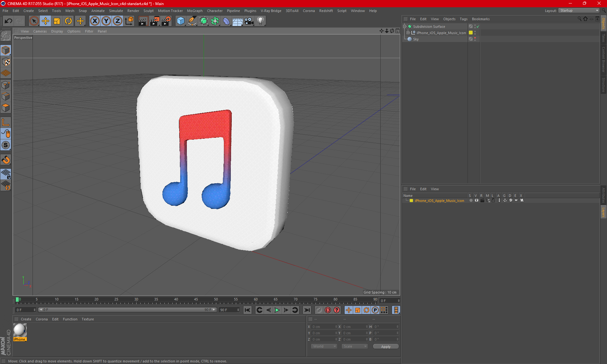Open the World coordinate dropdown
The height and width of the screenshot is (364, 607).
(324, 346)
